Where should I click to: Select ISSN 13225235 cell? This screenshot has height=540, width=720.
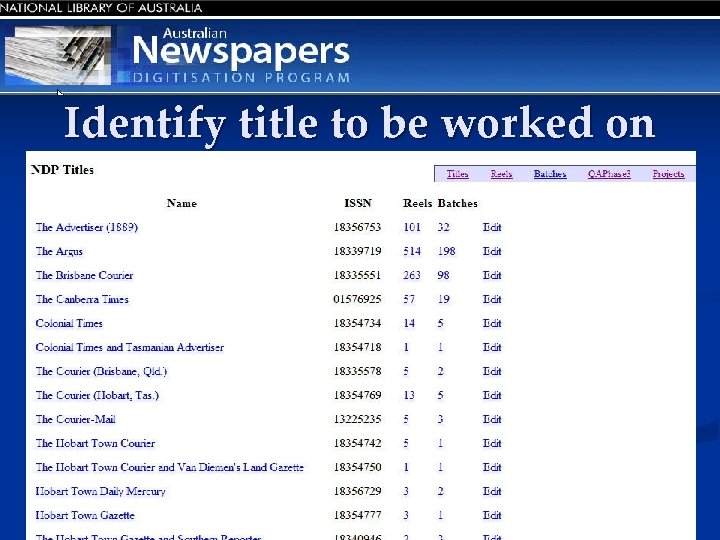click(357, 419)
